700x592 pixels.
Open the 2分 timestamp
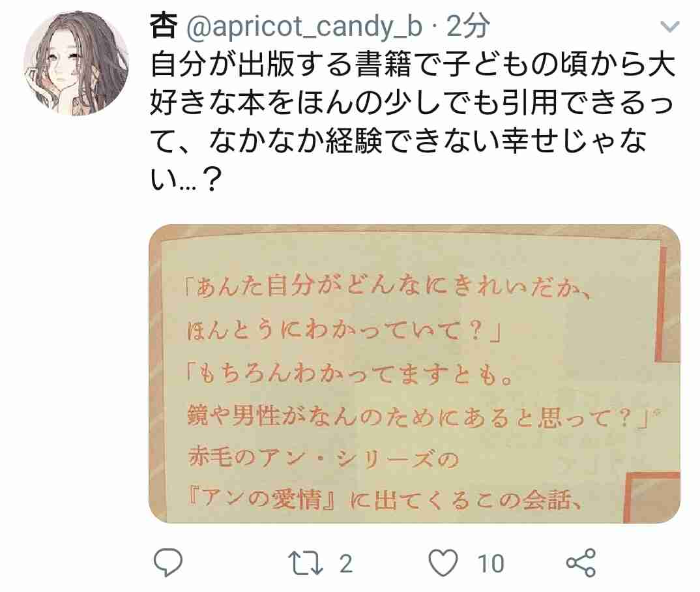[x=468, y=25]
